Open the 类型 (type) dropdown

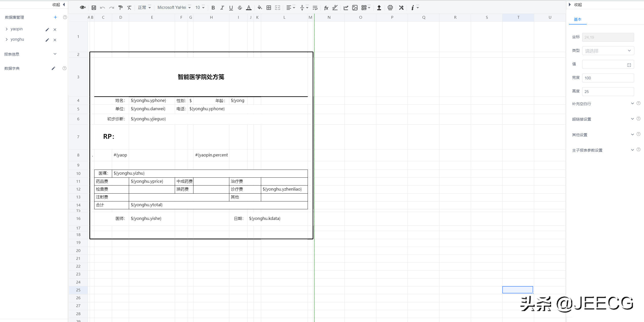click(x=608, y=51)
